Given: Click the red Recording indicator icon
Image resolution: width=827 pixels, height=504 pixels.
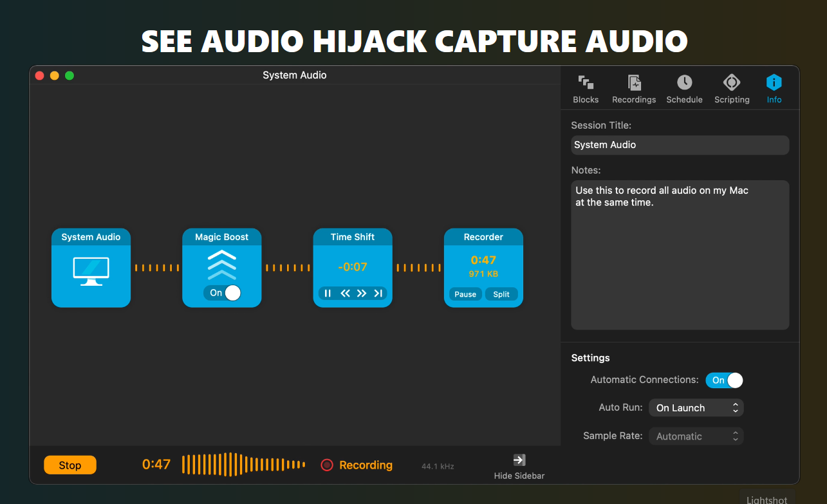Looking at the screenshot, I should click(327, 465).
